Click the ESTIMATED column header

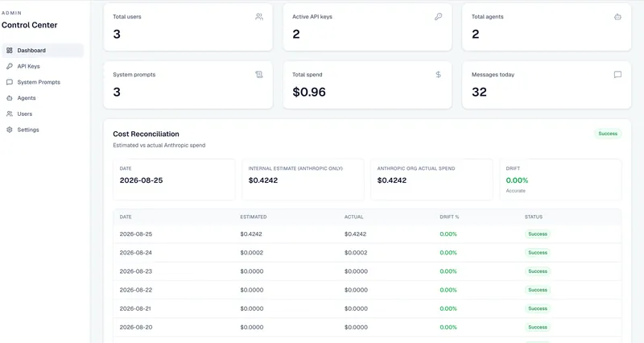tap(254, 217)
